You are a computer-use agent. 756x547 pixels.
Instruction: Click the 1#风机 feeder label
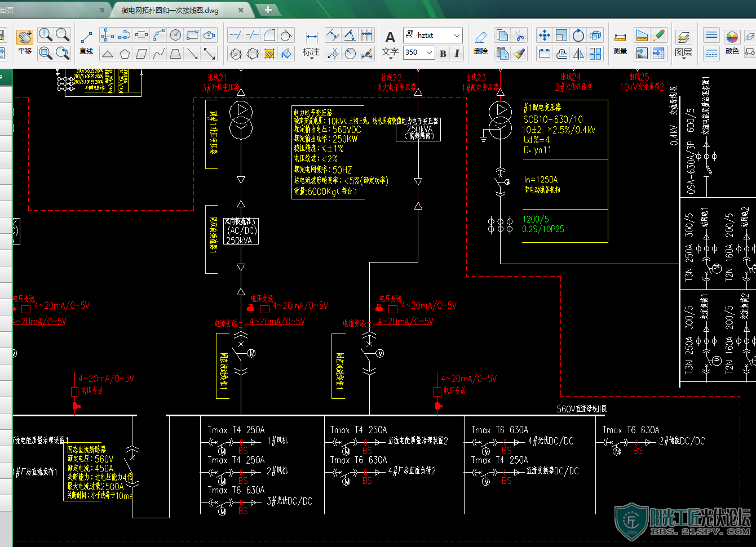point(277,441)
